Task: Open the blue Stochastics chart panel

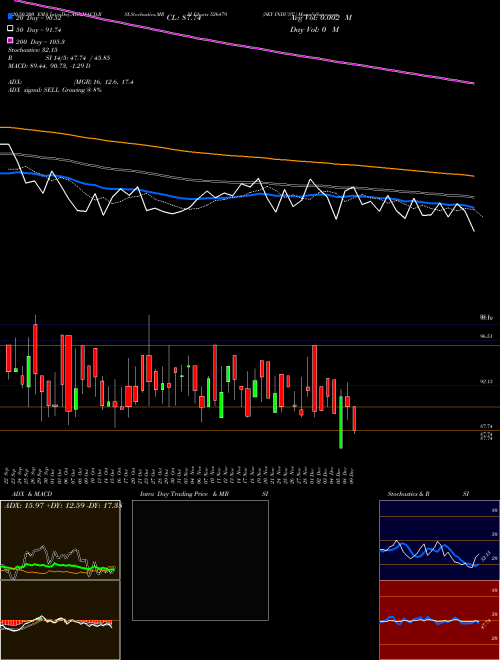Action: click(x=439, y=540)
